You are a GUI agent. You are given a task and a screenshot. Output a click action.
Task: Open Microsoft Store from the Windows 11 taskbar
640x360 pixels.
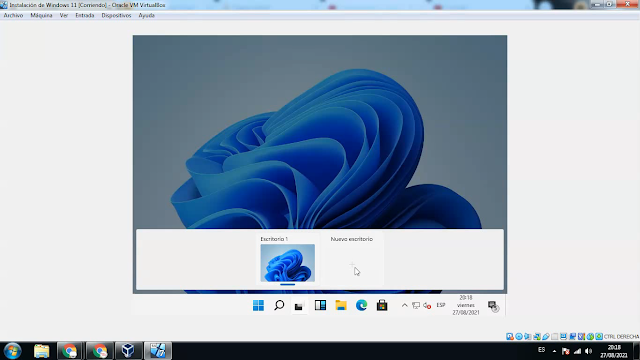[x=382, y=305]
